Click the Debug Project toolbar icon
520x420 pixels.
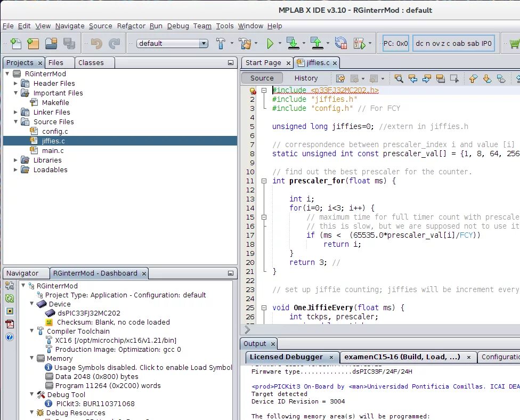[x=360, y=43]
